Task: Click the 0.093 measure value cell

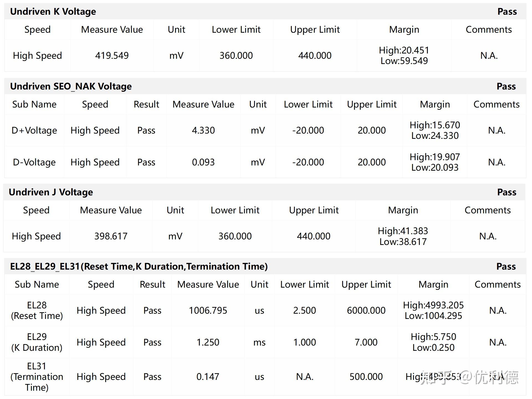Action: point(203,162)
